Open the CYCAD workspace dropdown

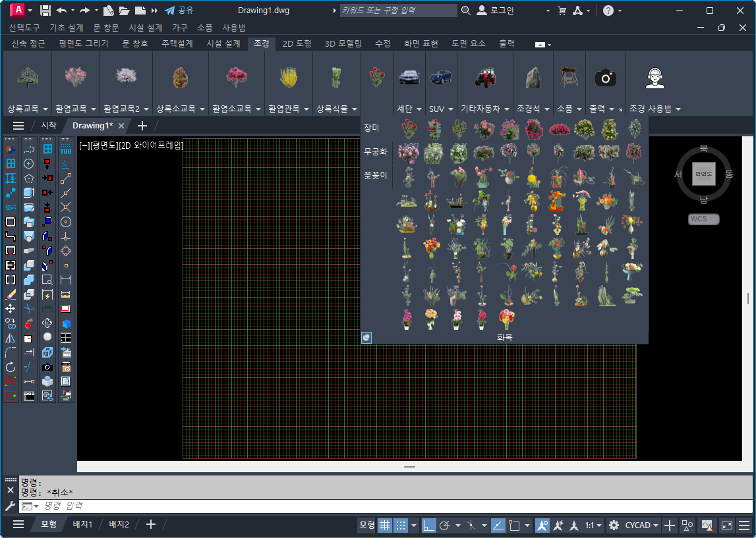point(642,525)
